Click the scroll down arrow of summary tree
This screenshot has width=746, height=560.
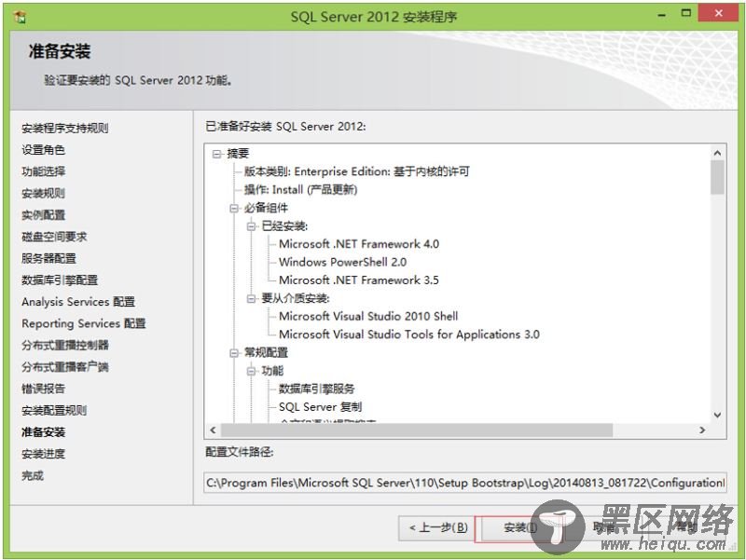717,415
